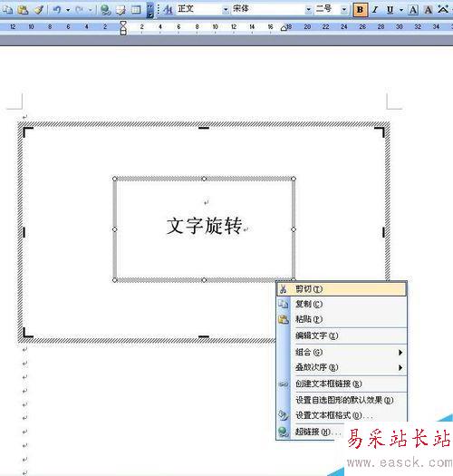Click the font size box showing 二号
The image size is (453, 476).
coord(328,9)
